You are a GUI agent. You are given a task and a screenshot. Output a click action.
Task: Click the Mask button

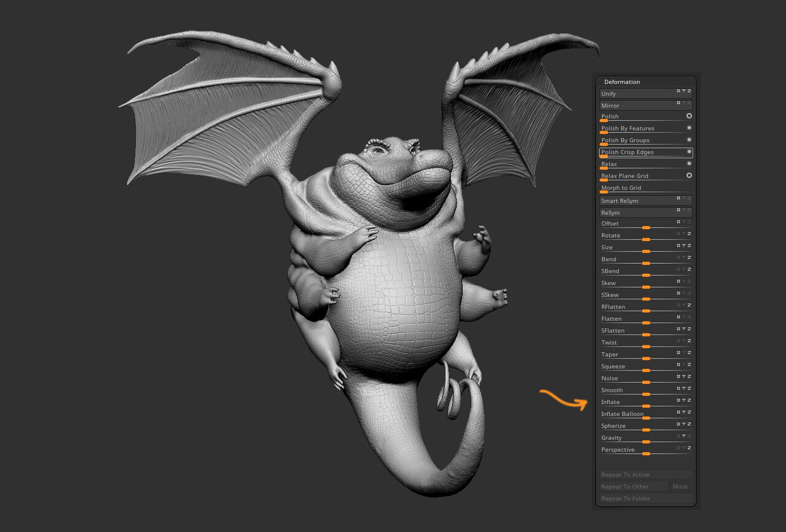(x=681, y=487)
